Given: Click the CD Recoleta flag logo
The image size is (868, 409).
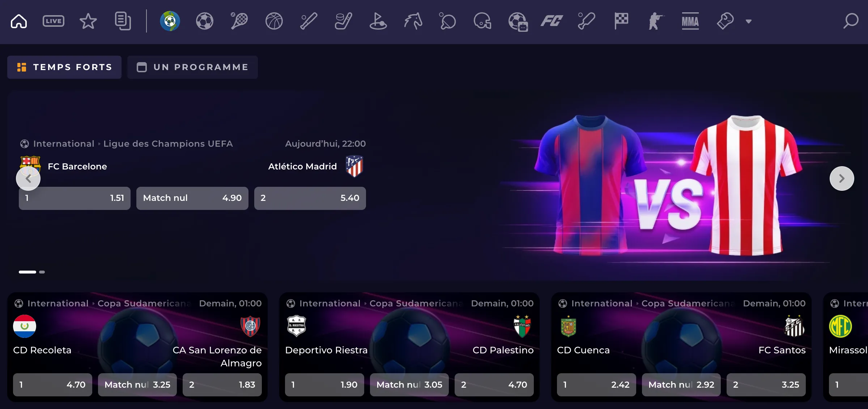Looking at the screenshot, I should pyautogui.click(x=25, y=326).
